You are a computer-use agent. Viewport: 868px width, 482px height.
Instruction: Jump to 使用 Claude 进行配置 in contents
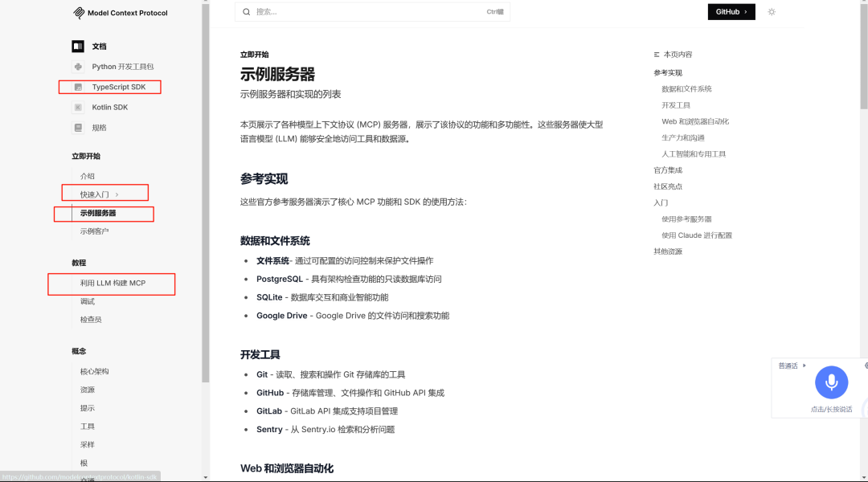[697, 235]
